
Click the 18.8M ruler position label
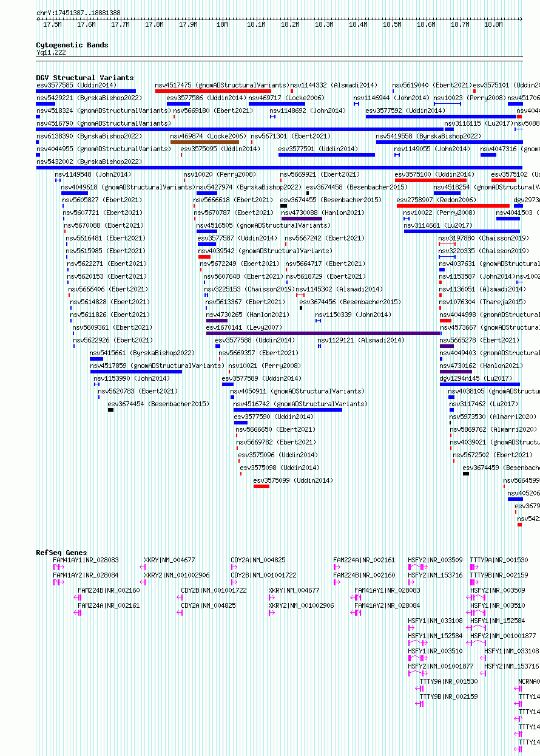pyautogui.click(x=494, y=24)
